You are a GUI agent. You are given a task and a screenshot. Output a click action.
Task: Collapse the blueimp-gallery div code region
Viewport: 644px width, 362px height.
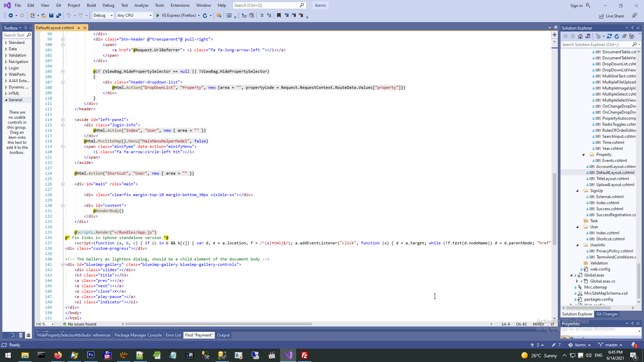pos(63,264)
